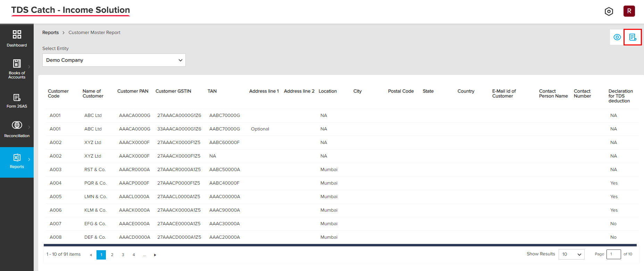Viewport: 644px width, 271px height.
Task: Open Form 26AS in sidebar
Action: coord(17,101)
